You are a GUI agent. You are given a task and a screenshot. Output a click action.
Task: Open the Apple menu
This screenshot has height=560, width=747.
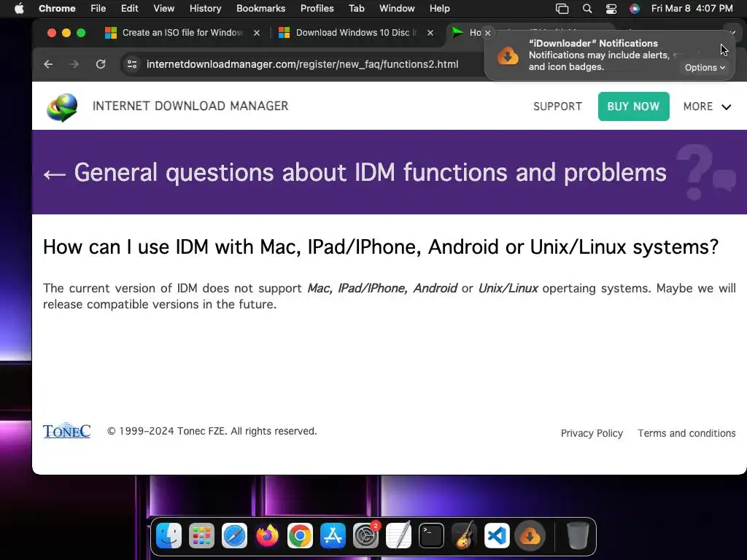pos(19,9)
